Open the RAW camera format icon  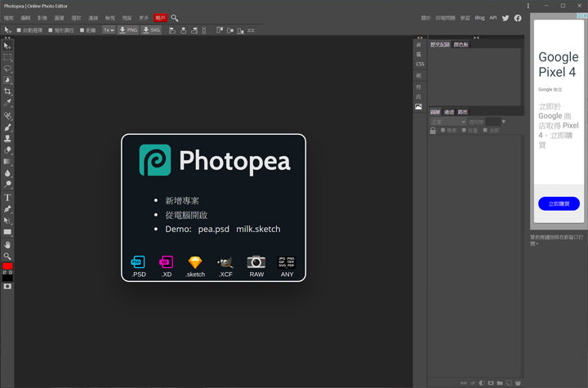pos(256,266)
